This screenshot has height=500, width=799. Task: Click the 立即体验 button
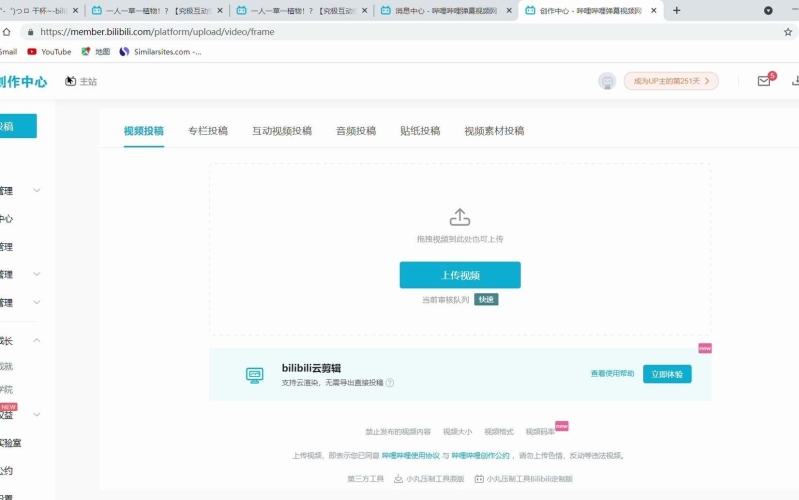click(667, 374)
